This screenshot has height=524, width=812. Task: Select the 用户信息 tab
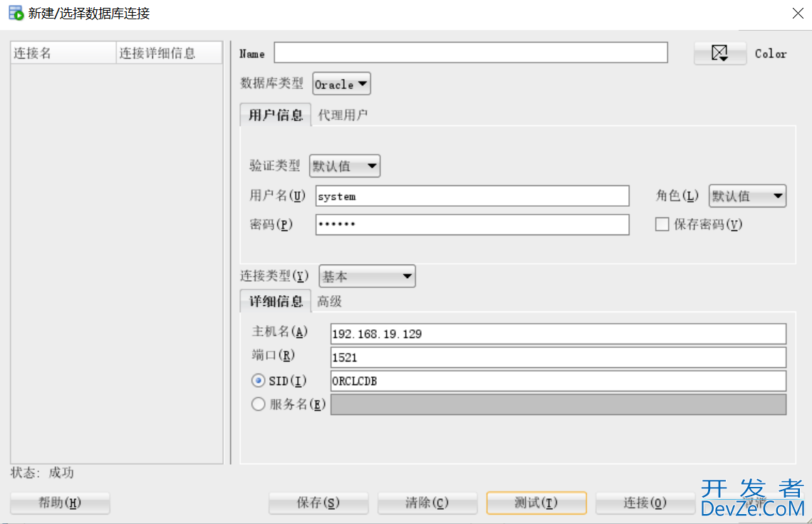[x=276, y=115]
